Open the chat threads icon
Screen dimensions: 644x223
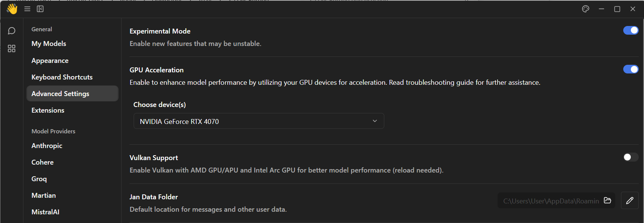point(12,31)
